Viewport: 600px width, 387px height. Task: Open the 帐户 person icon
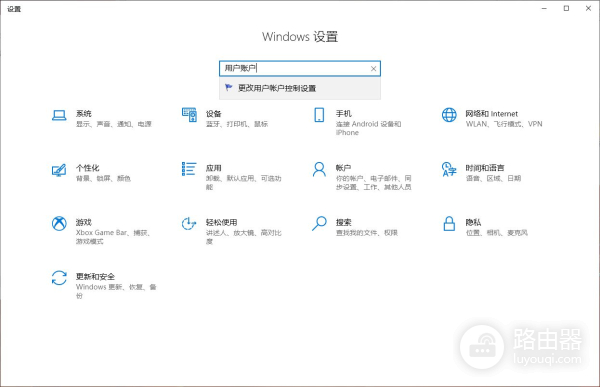click(319, 169)
